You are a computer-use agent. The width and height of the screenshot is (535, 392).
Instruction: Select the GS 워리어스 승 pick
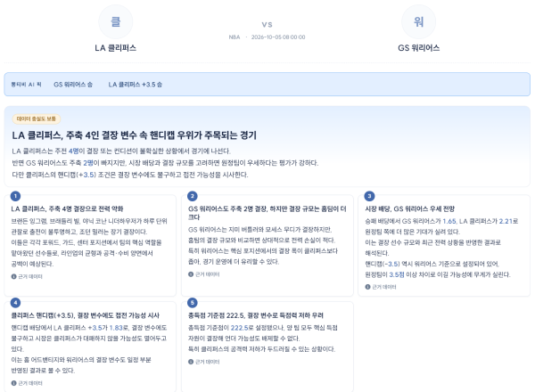(x=73, y=85)
